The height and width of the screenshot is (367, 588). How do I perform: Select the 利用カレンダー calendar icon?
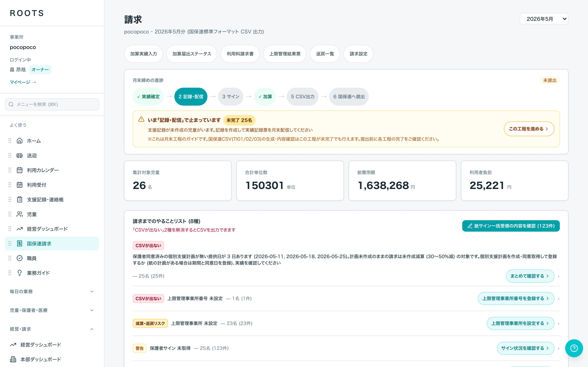pyautogui.click(x=19, y=170)
